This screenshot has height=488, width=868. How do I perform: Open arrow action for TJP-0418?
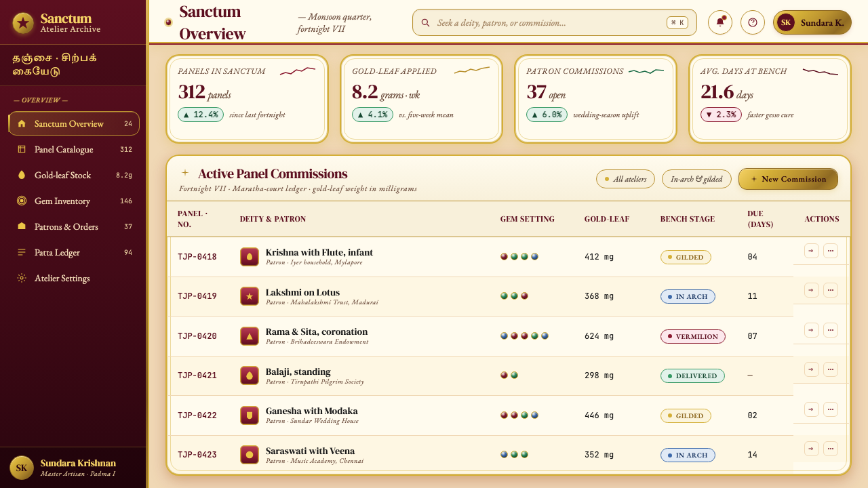tap(812, 251)
